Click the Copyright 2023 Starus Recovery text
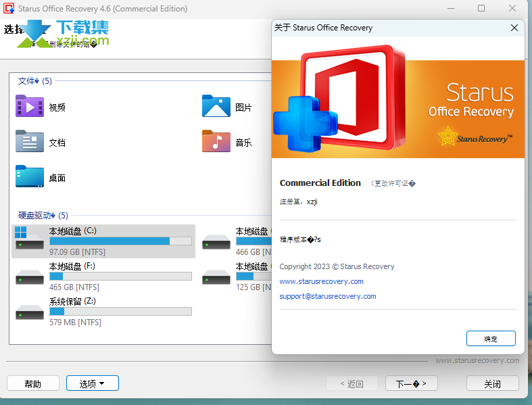532x405 pixels. pos(337,266)
